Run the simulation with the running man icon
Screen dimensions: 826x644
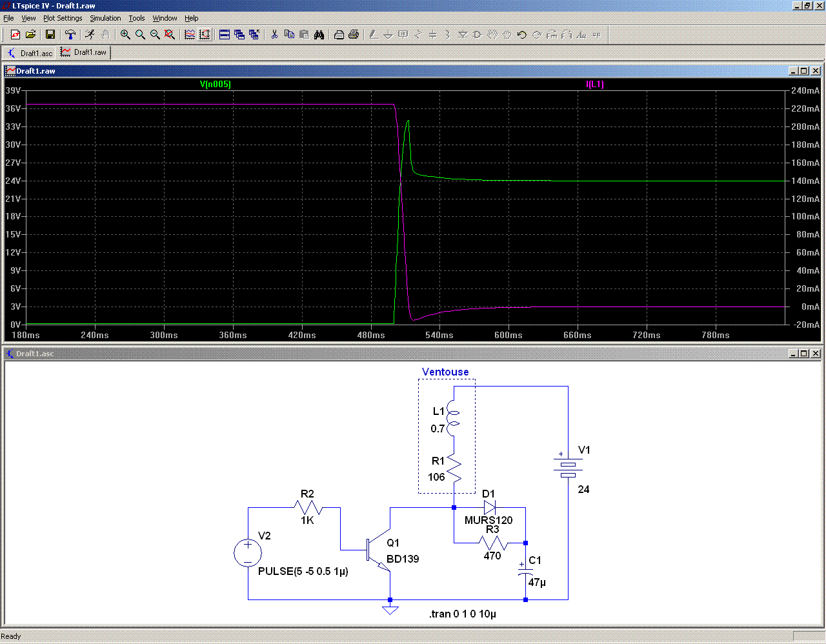(x=90, y=35)
